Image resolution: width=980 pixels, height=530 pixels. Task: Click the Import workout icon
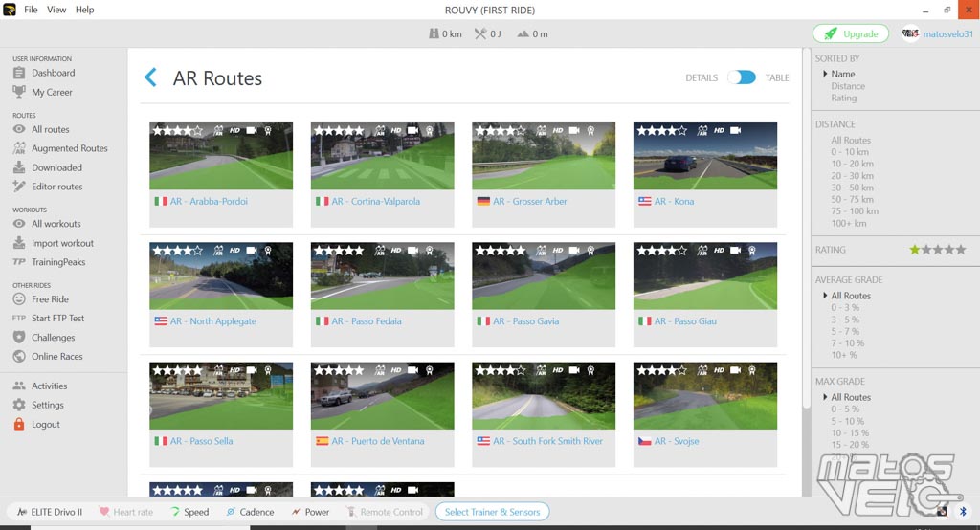pyautogui.click(x=19, y=243)
